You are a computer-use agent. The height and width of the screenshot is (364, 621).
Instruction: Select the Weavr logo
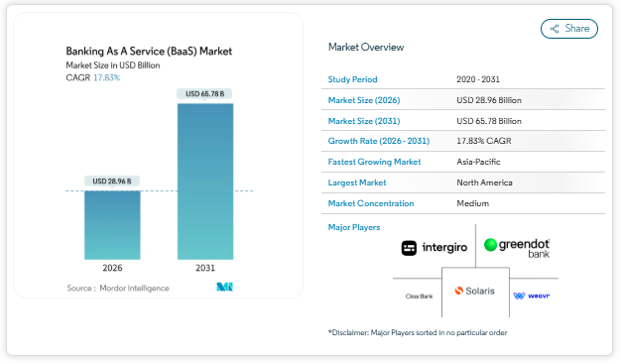[532, 296]
